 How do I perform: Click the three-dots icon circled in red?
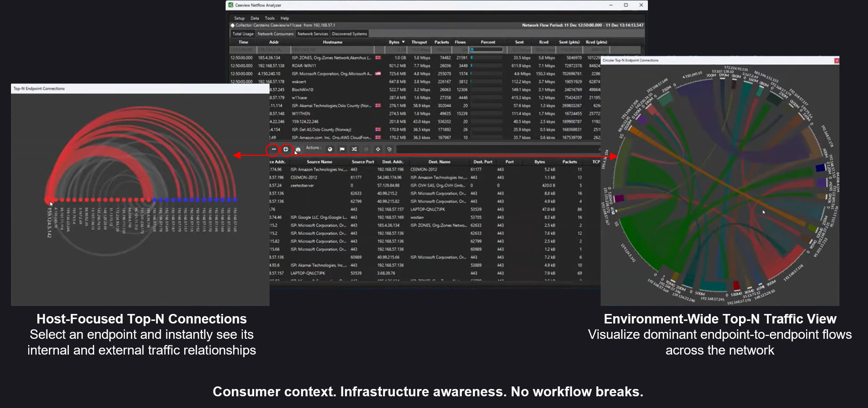(x=274, y=149)
